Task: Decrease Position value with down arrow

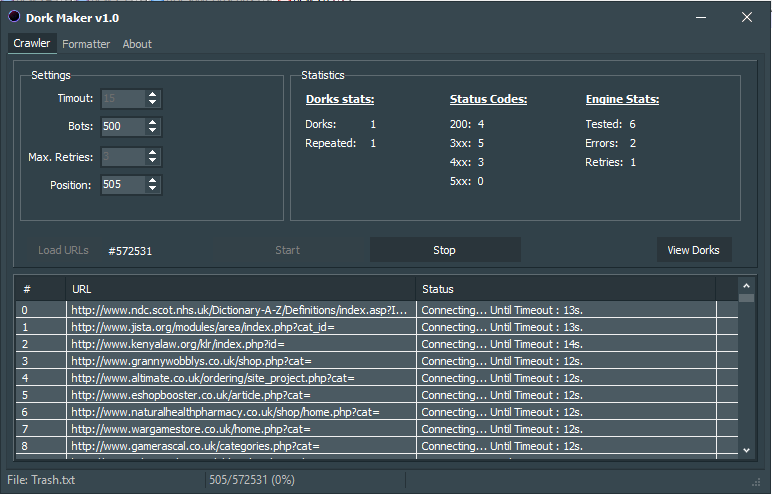Action: pyautogui.click(x=152, y=189)
